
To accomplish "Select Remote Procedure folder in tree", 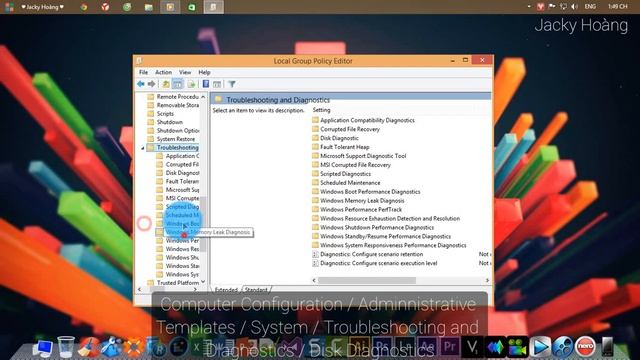I will point(173,97).
